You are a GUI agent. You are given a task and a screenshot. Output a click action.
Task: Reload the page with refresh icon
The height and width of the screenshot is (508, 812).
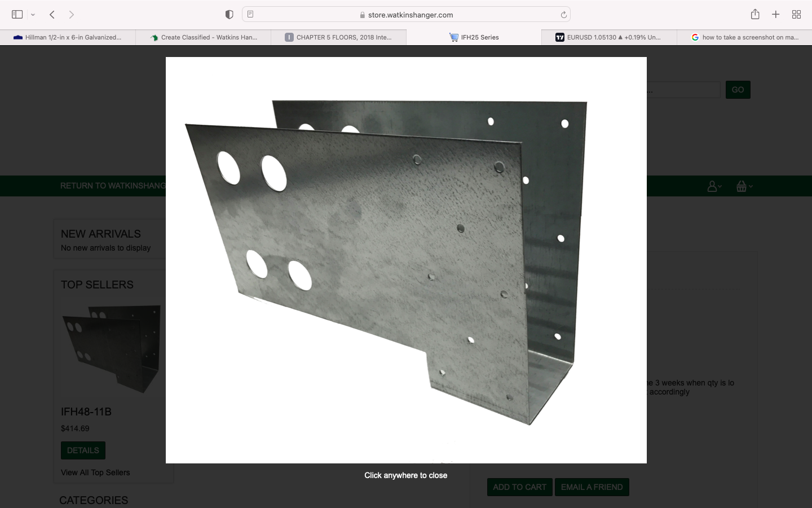tap(563, 15)
